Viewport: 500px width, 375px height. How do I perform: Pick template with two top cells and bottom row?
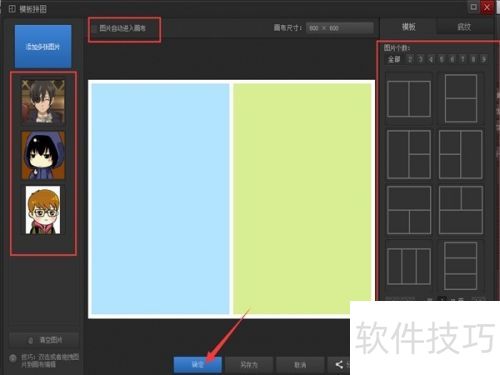(461, 210)
